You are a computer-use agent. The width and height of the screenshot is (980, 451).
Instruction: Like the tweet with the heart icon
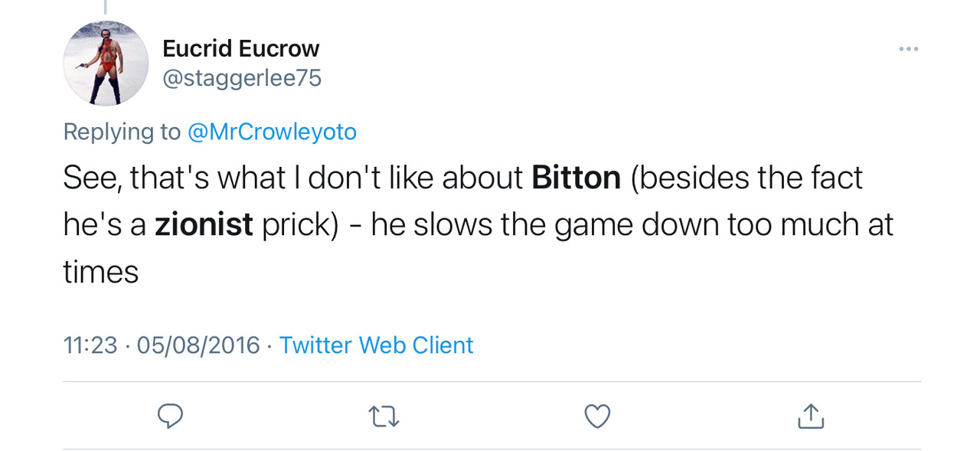click(x=597, y=416)
